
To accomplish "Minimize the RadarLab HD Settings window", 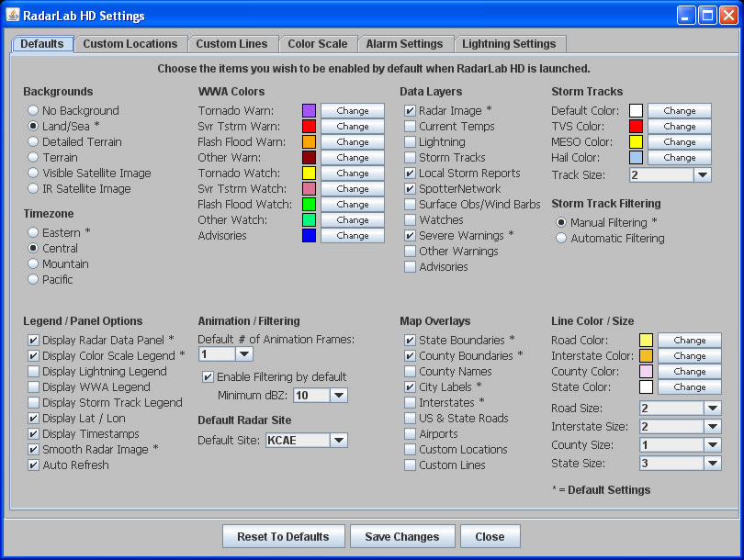I will pos(685,16).
